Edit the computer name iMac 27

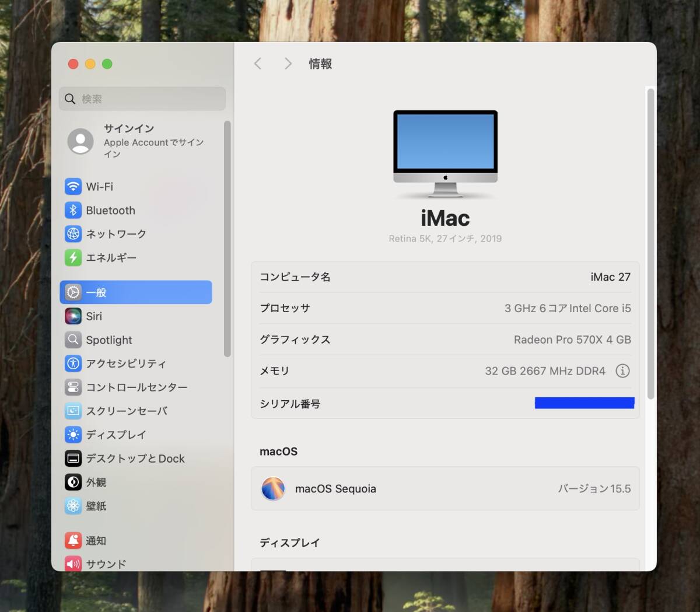click(x=610, y=277)
